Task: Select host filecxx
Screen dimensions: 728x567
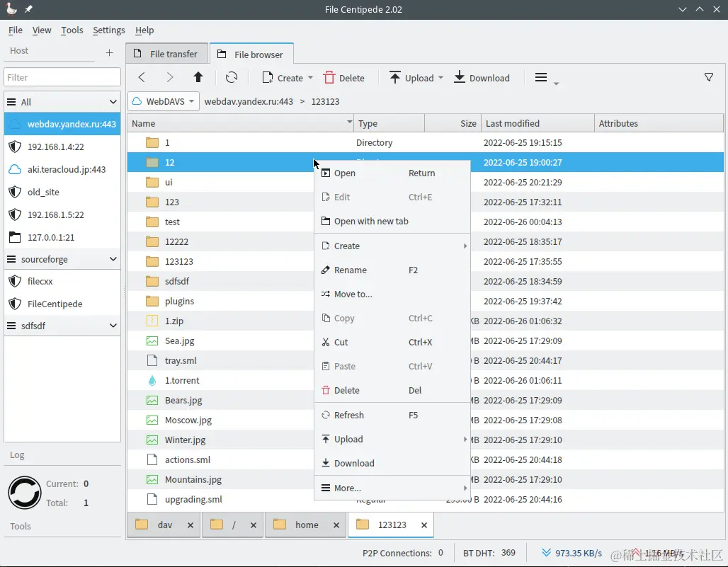Action: [x=62, y=281]
